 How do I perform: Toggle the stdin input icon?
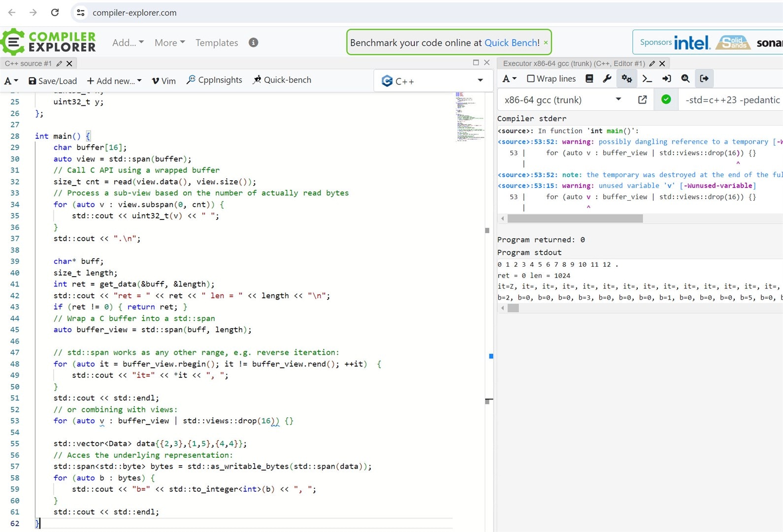click(x=666, y=79)
